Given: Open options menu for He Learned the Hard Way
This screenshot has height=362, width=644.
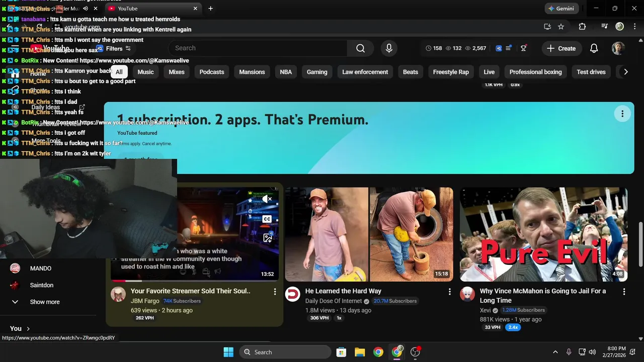Looking at the screenshot, I should pos(449,292).
